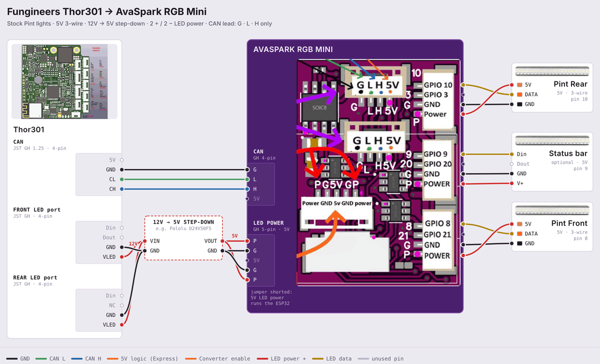Viewport: 600px width, 364px height.
Task: Click the GPIO 20 board label
Action: tap(438, 164)
